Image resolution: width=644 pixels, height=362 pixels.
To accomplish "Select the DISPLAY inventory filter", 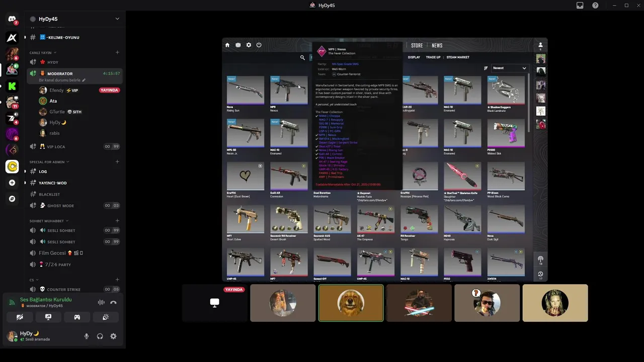I will 414,57.
